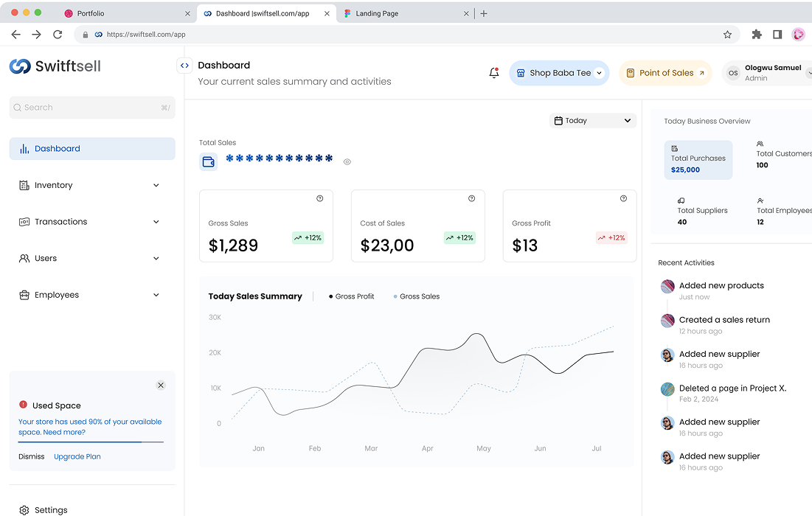Screen dimensions: 812x516
Task: Click the Gross Profit red +12% badge
Action: point(611,238)
